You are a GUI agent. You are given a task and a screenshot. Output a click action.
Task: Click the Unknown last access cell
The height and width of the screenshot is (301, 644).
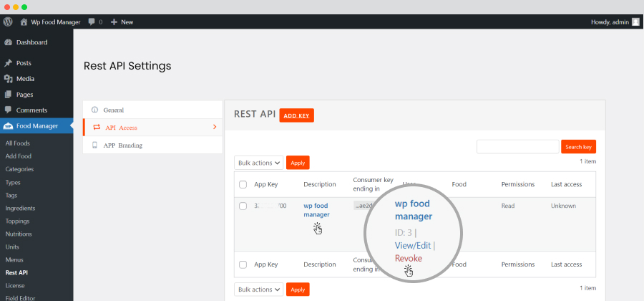[564, 206]
